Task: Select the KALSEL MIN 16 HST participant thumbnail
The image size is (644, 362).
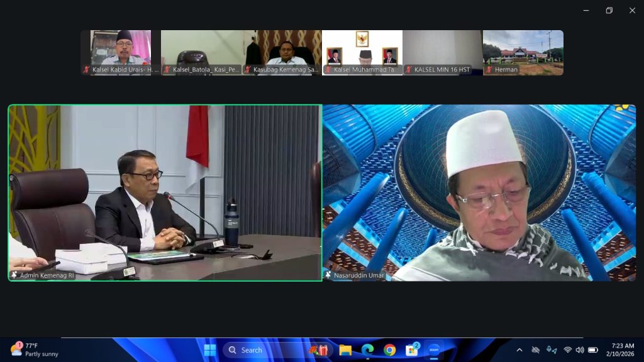Action: (x=442, y=52)
